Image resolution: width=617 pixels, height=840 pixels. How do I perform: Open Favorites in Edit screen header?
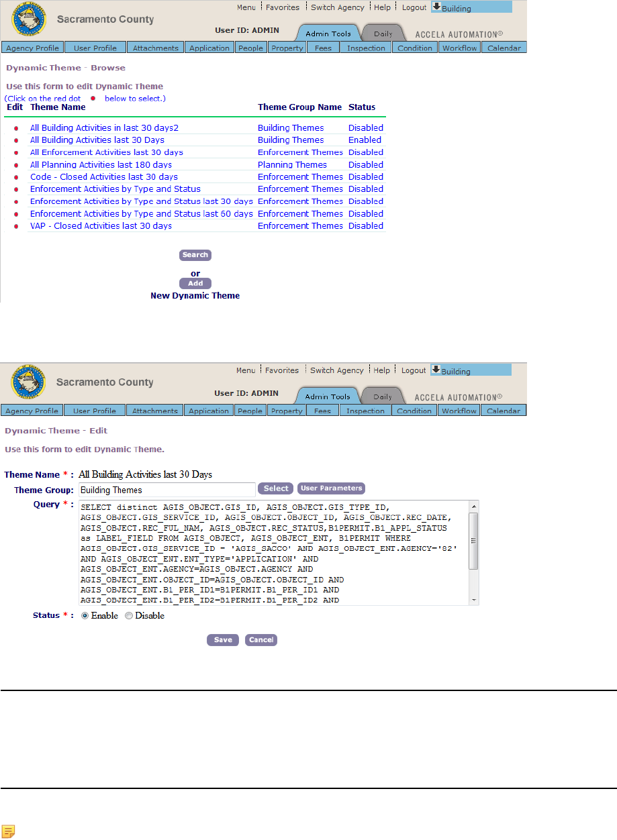(x=282, y=370)
